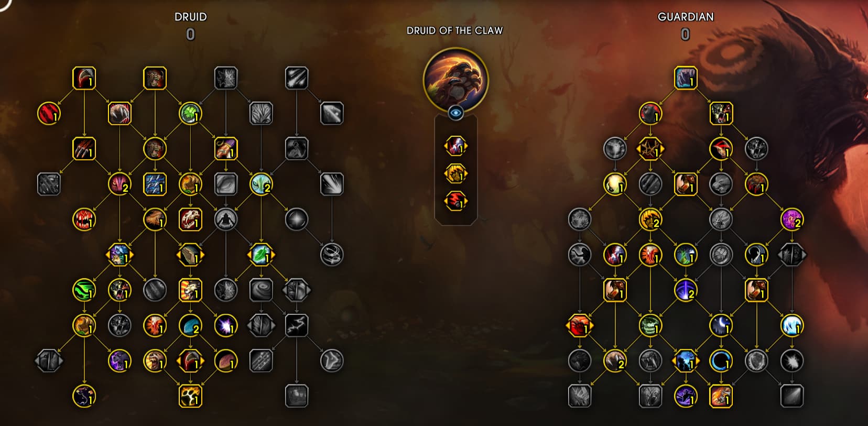Expand the red slash hero talent choice node
868x426 pixels.
coord(455,201)
